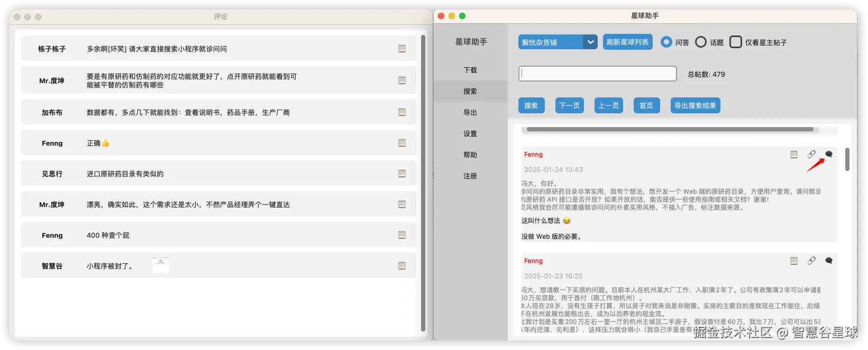The height and width of the screenshot is (350, 868).
Task: Open 帮助 in the sidebar
Action: (x=470, y=155)
